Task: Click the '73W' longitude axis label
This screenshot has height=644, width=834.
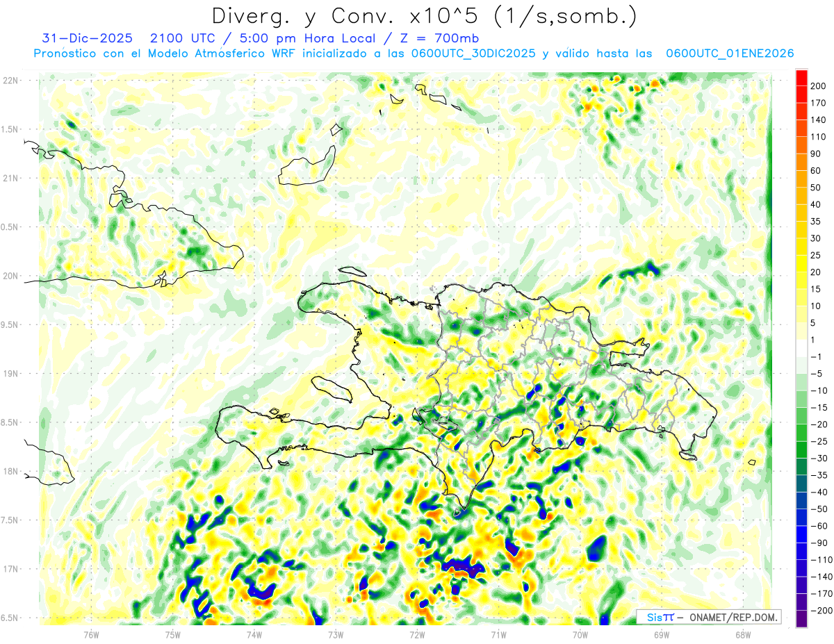Action: point(336,634)
